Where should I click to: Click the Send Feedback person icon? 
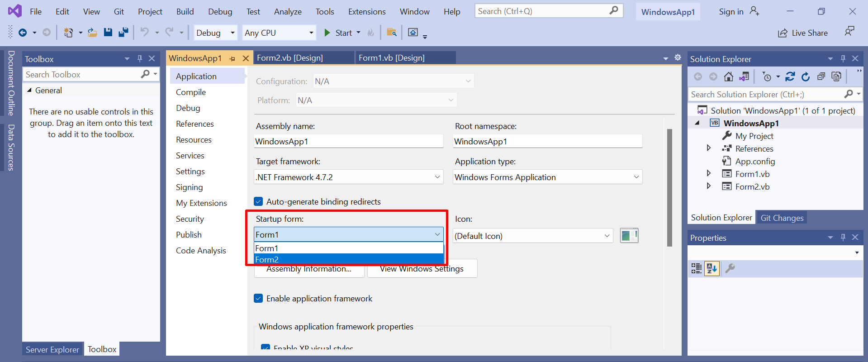pos(849,32)
